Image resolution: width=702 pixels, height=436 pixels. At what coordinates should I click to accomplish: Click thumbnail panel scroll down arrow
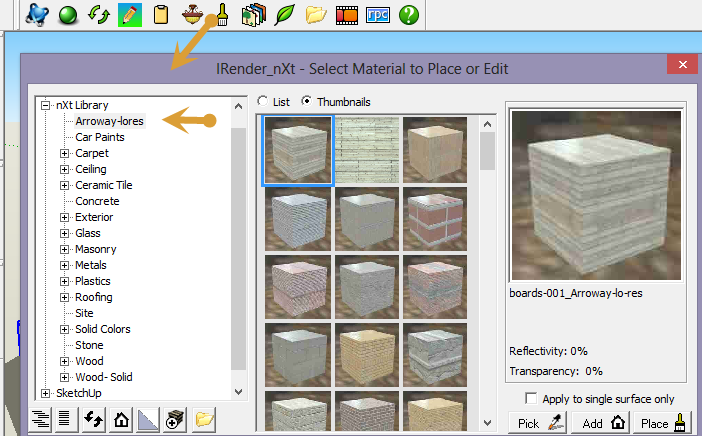click(x=488, y=423)
